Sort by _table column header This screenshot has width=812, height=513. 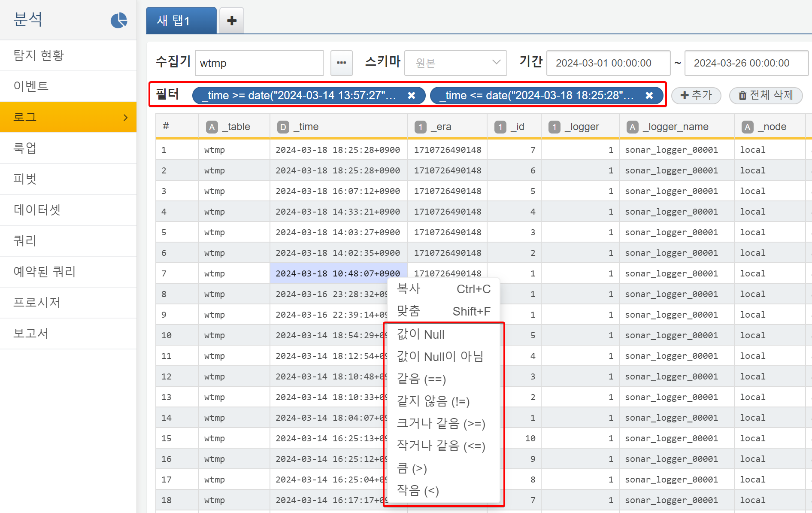[x=234, y=127]
